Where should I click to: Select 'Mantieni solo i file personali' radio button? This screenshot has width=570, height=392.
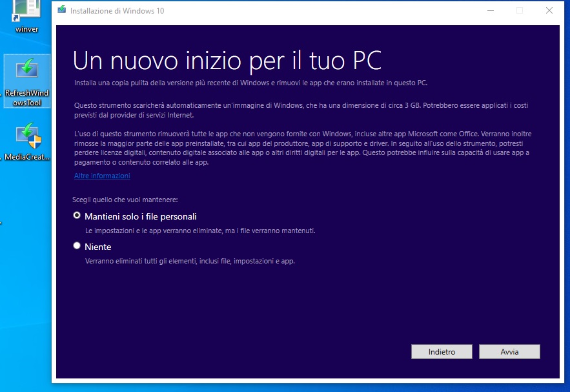tap(77, 216)
